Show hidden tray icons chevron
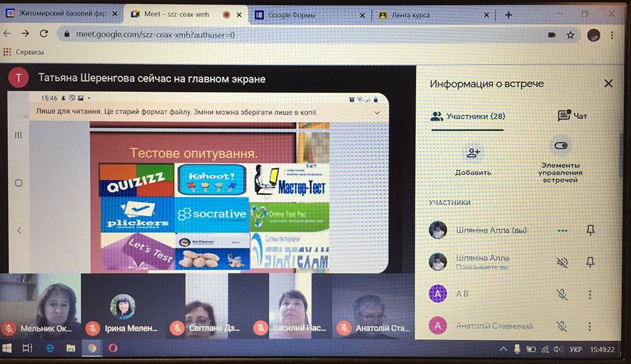 pyautogui.click(x=503, y=349)
